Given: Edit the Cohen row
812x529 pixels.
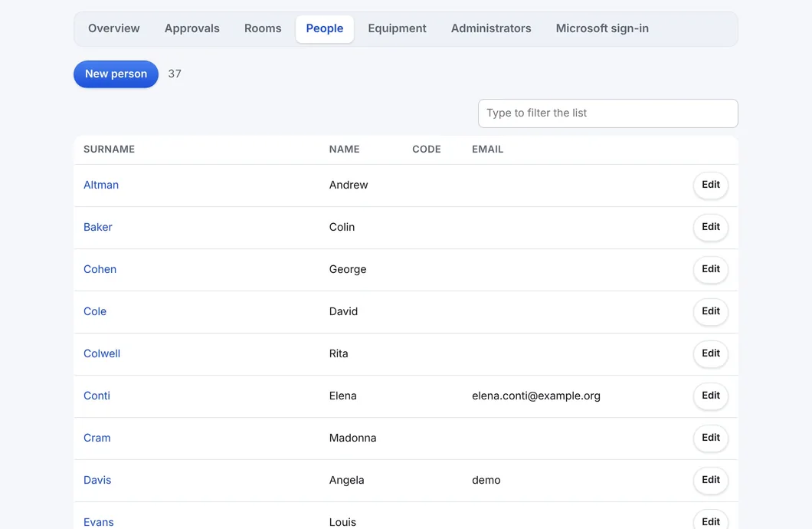Looking at the screenshot, I should click(x=711, y=269).
